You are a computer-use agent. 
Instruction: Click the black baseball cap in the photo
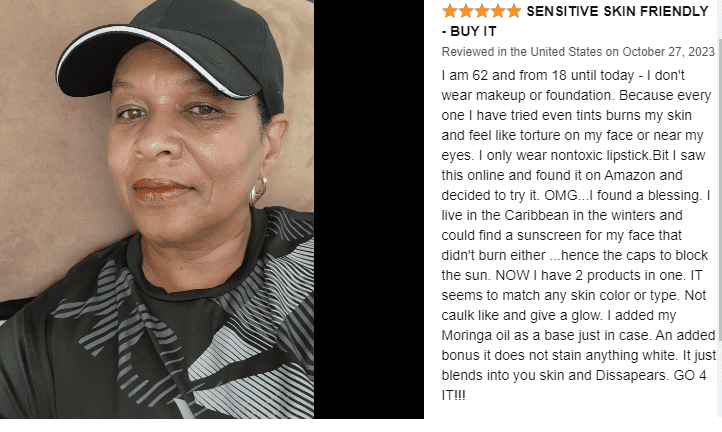click(x=171, y=51)
